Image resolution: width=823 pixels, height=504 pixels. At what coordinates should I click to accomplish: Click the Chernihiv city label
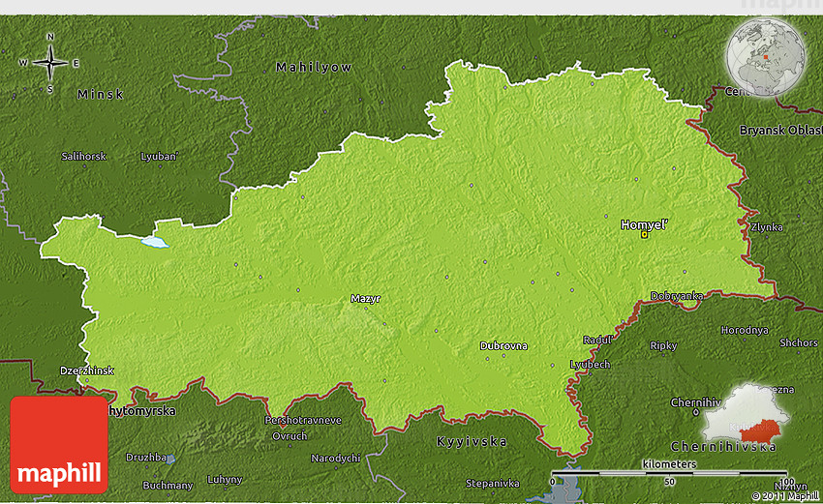coord(696,401)
